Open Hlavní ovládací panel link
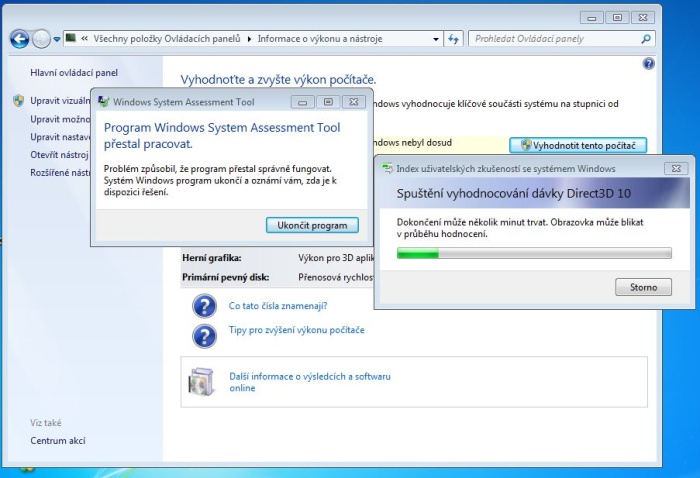 tap(74, 73)
